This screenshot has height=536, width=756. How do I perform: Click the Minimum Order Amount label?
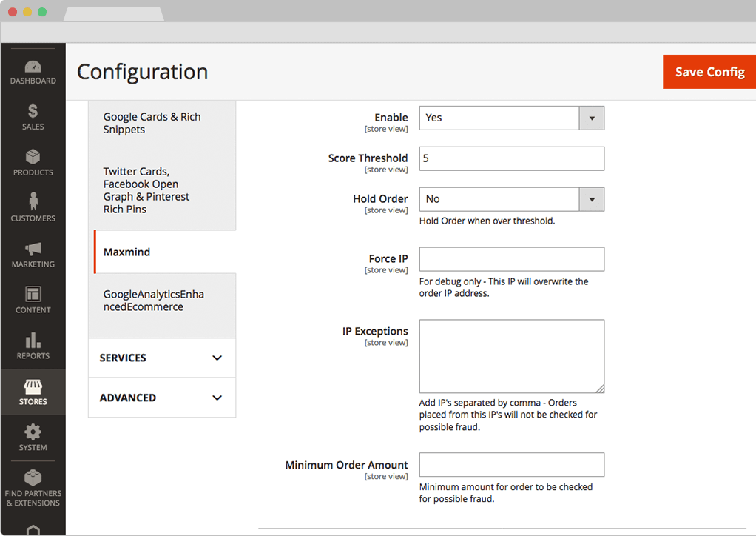tap(346, 465)
